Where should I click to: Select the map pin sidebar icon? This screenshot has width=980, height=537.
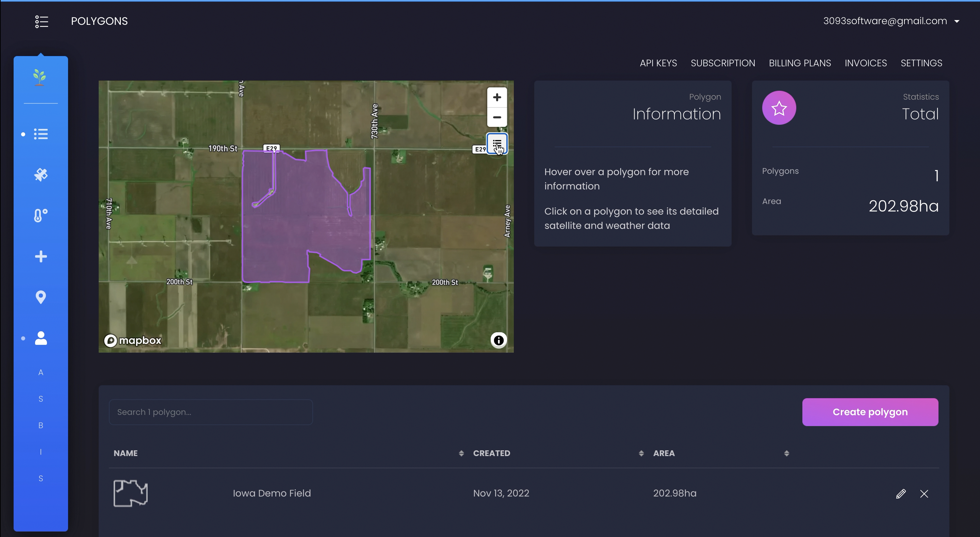pyautogui.click(x=41, y=297)
